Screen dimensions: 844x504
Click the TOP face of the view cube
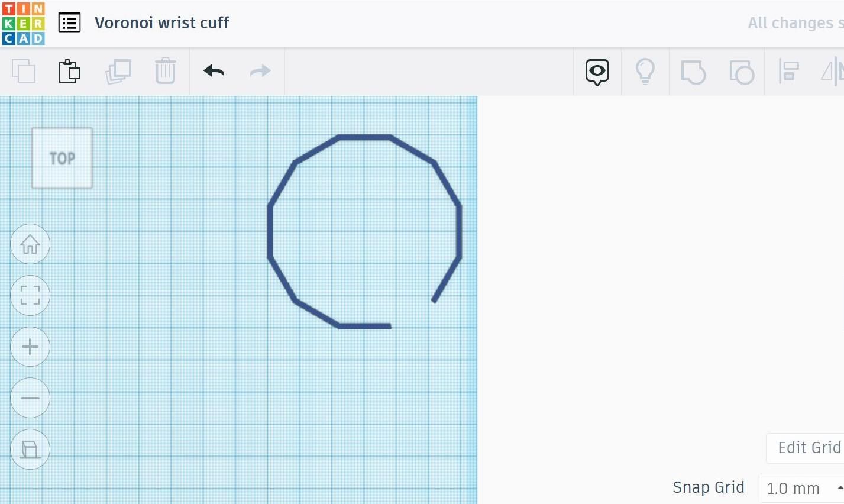[62, 157]
